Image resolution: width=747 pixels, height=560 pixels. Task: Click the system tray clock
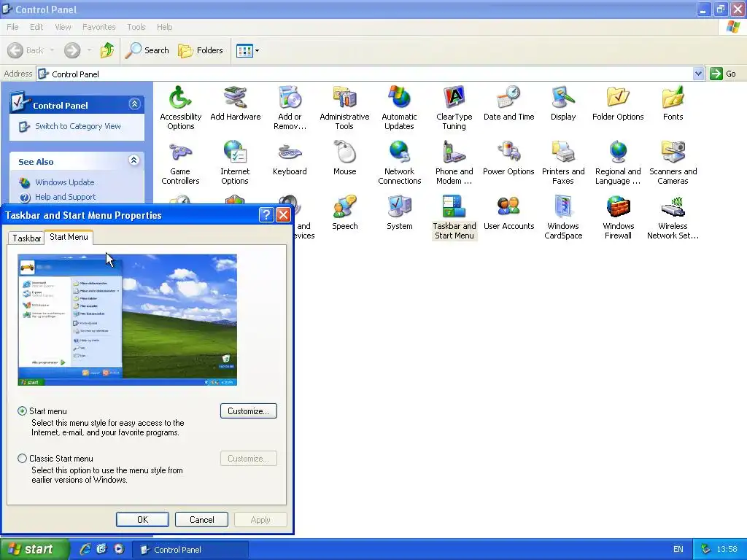pyautogui.click(x=727, y=550)
